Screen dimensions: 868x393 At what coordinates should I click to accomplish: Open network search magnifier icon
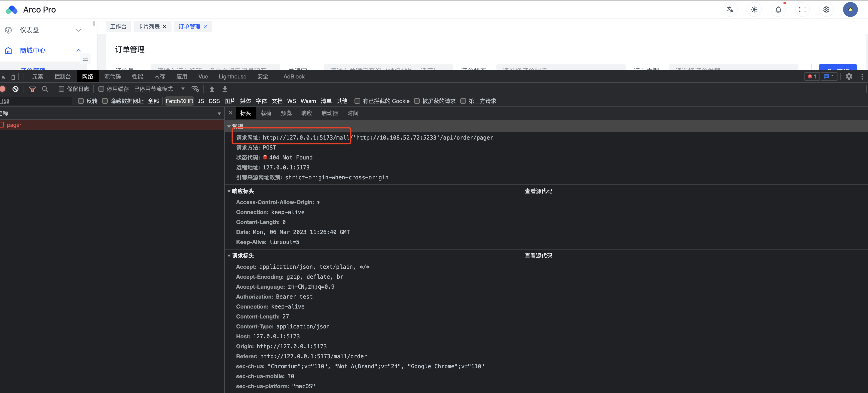click(x=45, y=89)
